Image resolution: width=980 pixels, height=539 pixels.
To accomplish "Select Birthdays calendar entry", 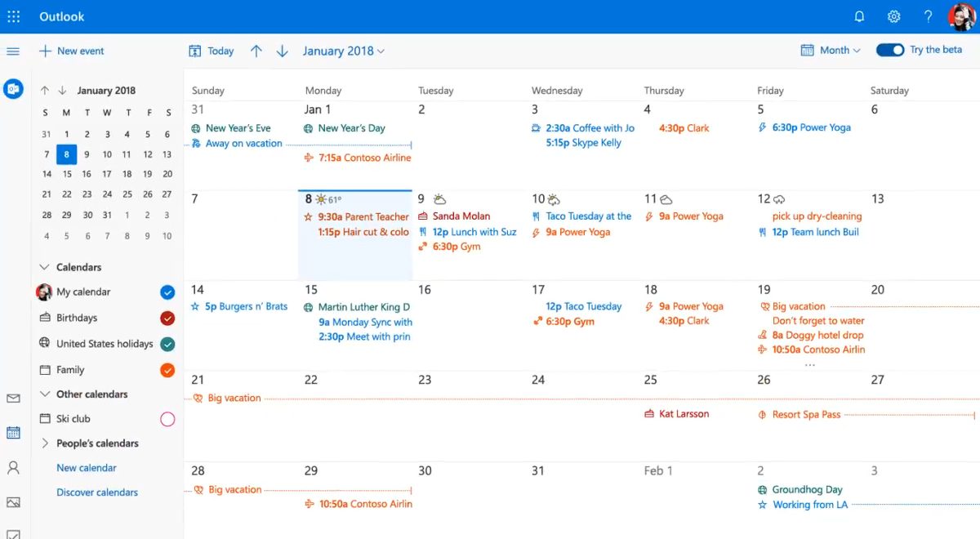I will [77, 318].
